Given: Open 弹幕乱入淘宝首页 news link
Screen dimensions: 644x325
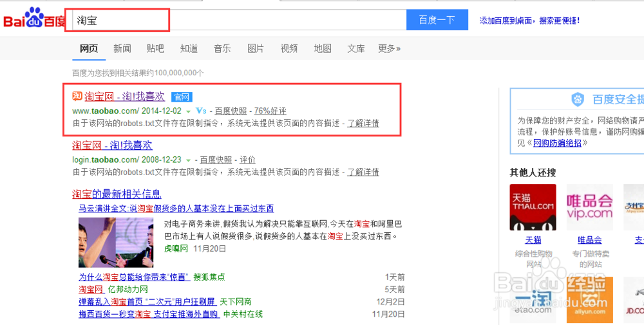Looking at the screenshot, I should click(147, 302).
